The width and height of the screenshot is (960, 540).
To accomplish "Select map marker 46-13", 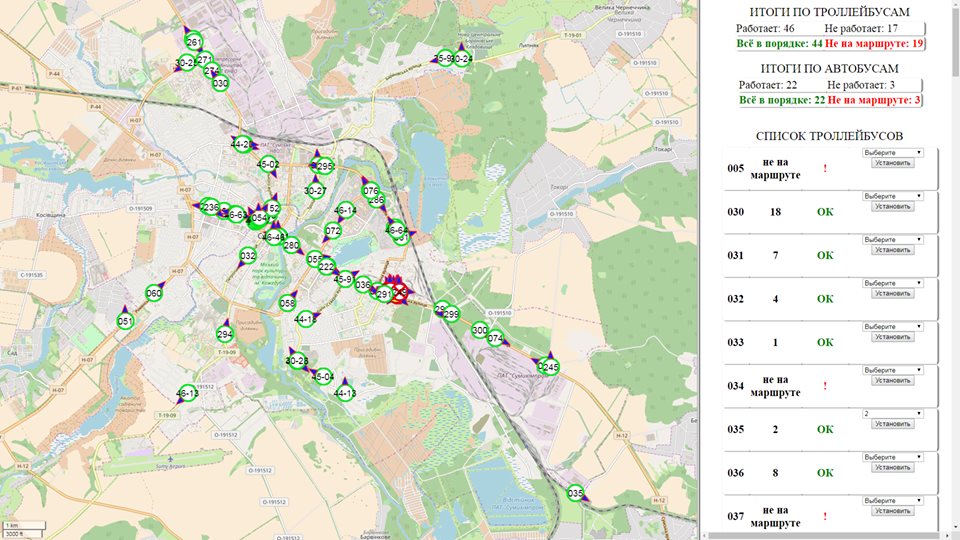I will [187, 393].
